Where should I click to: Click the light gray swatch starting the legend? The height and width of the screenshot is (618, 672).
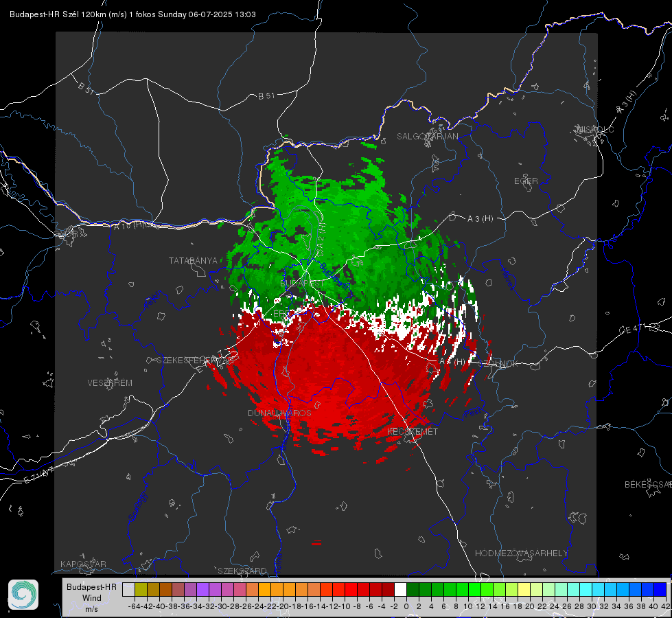pos(128,589)
